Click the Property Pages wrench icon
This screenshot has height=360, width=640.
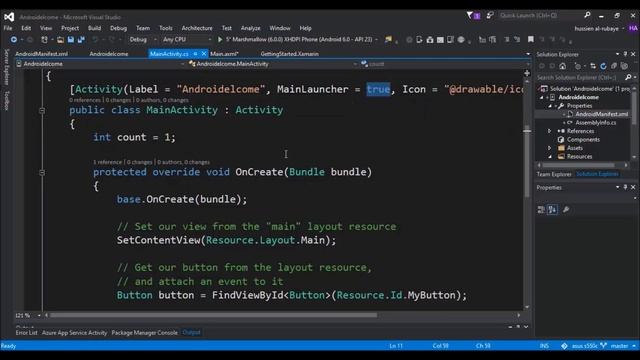coord(566,210)
